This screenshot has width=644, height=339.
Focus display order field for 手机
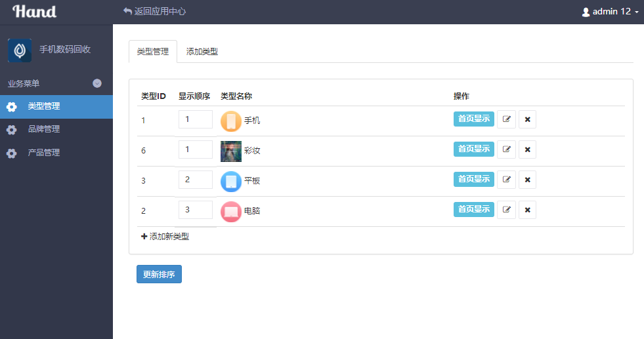(x=196, y=119)
